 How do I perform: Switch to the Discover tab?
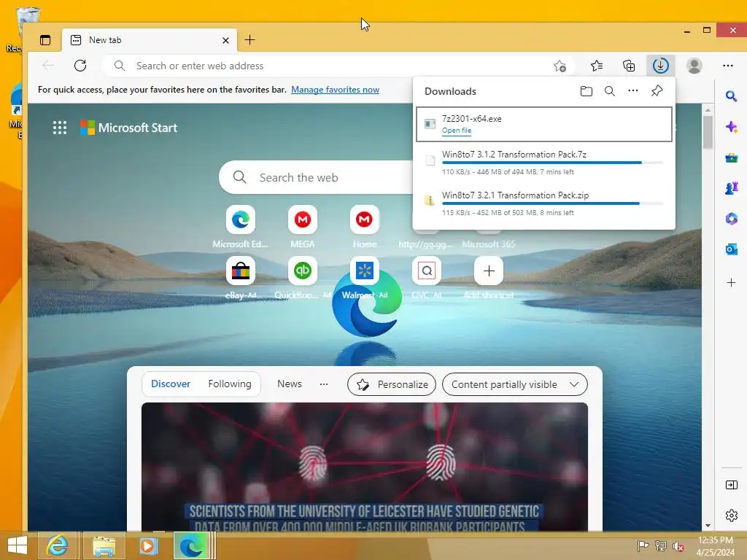click(171, 384)
